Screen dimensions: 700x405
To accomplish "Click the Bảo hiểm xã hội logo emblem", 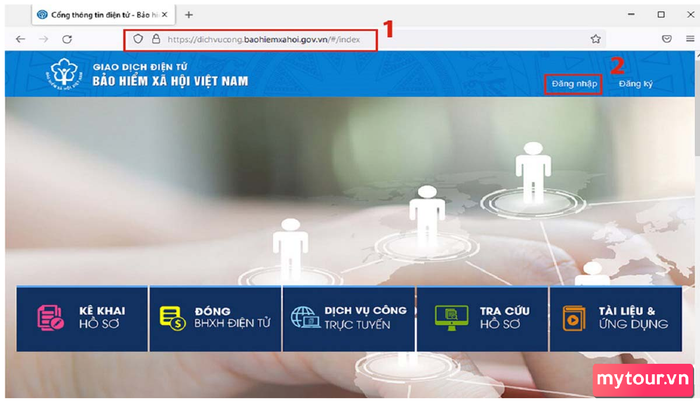I will point(64,74).
